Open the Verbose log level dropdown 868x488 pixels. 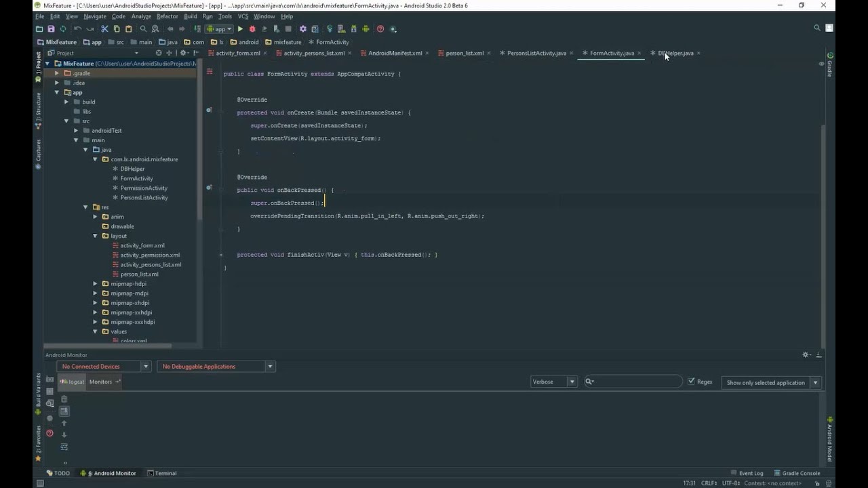(x=554, y=382)
